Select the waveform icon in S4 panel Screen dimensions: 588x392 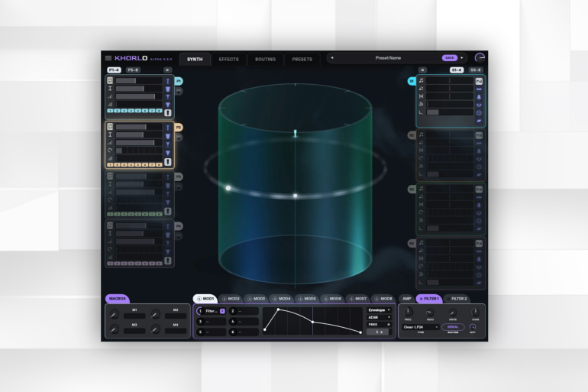pyautogui.click(x=479, y=244)
